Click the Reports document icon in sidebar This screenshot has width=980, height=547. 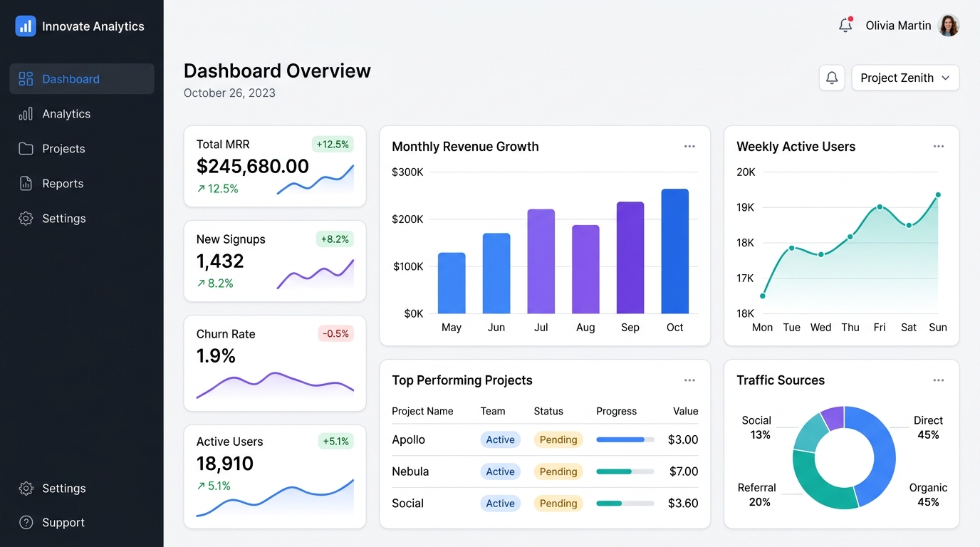(x=26, y=184)
